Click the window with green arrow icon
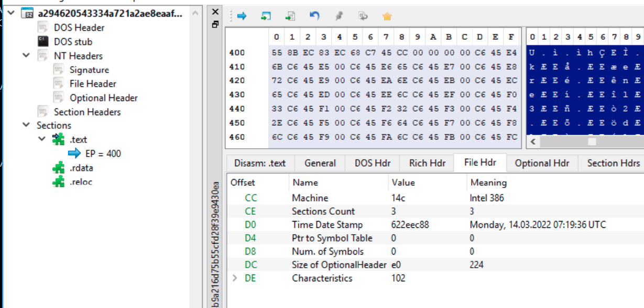 266,16
